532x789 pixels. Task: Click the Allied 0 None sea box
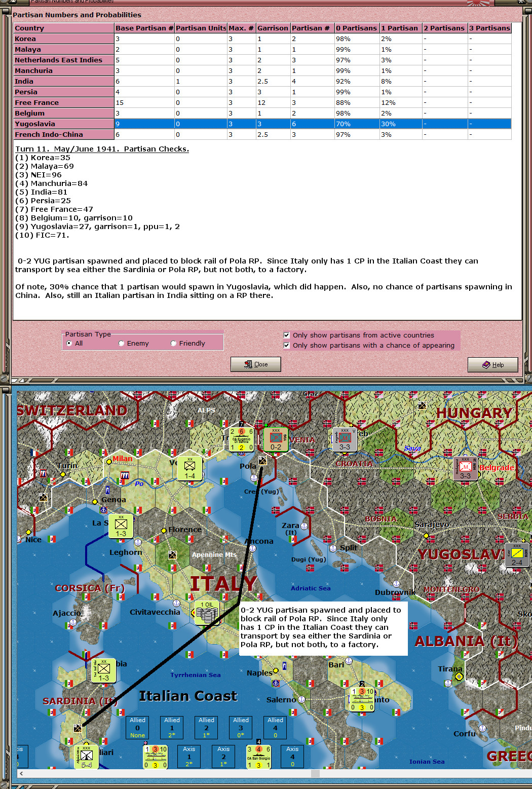tap(137, 727)
